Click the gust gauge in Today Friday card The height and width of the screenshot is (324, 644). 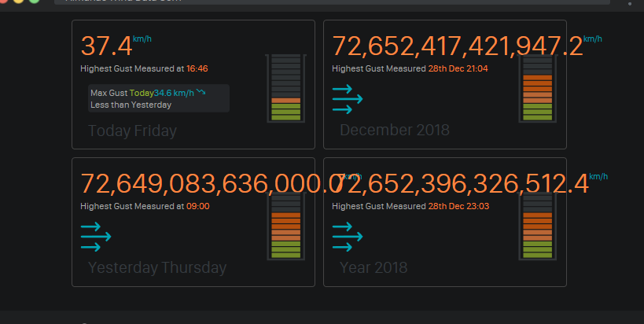click(x=286, y=88)
